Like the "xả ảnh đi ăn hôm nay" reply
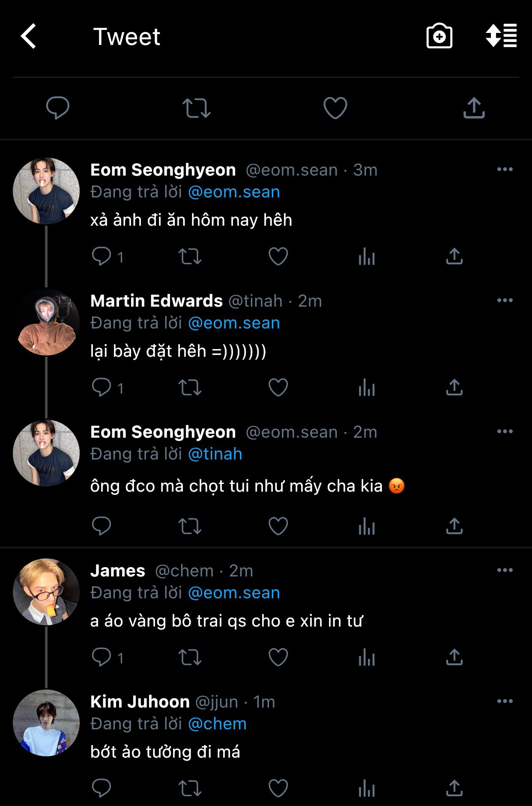 [x=278, y=257]
